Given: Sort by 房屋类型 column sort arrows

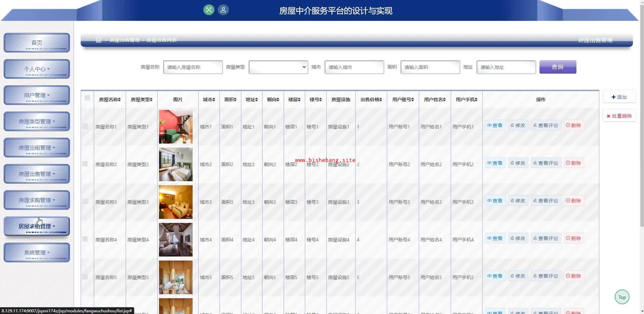Looking at the screenshot, I should pyautogui.click(x=151, y=100).
